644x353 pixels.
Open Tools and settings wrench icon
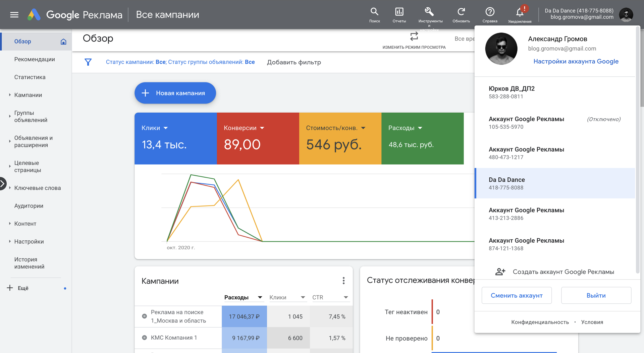429,12
